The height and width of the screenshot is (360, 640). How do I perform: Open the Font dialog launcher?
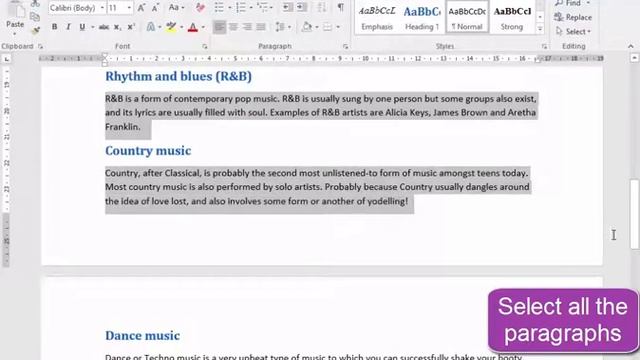click(x=204, y=47)
